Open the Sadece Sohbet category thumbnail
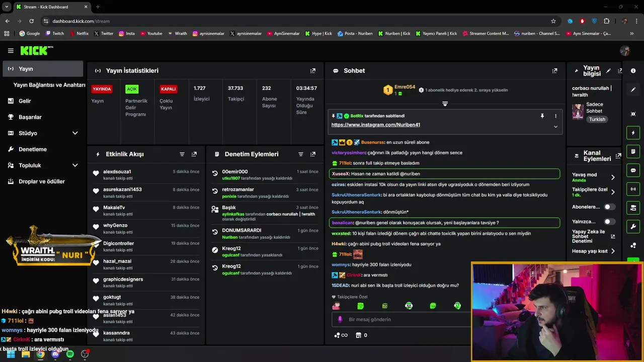The width and height of the screenshot is (644, 362). click(x=578, y=112)
